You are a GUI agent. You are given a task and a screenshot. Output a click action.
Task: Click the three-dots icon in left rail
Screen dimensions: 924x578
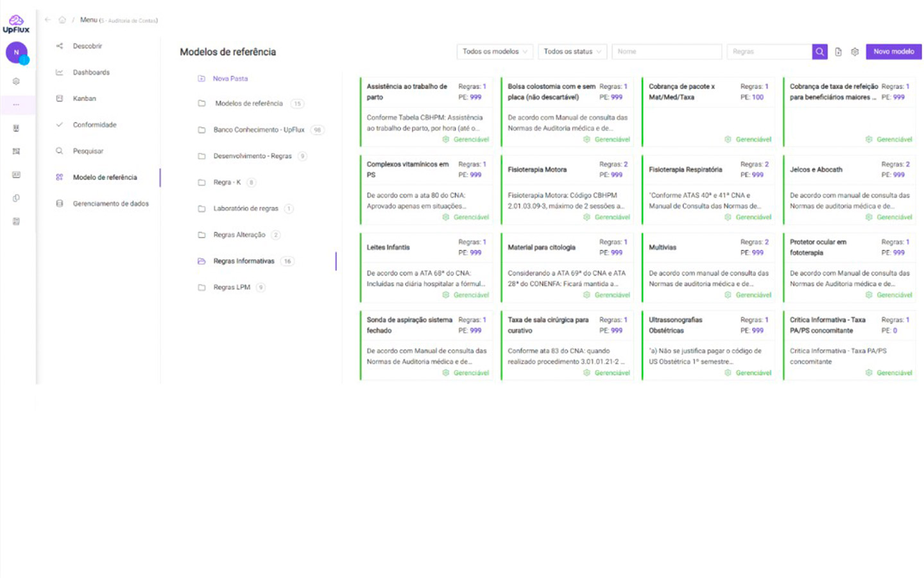pyautogui.click(x=16, y=105)
